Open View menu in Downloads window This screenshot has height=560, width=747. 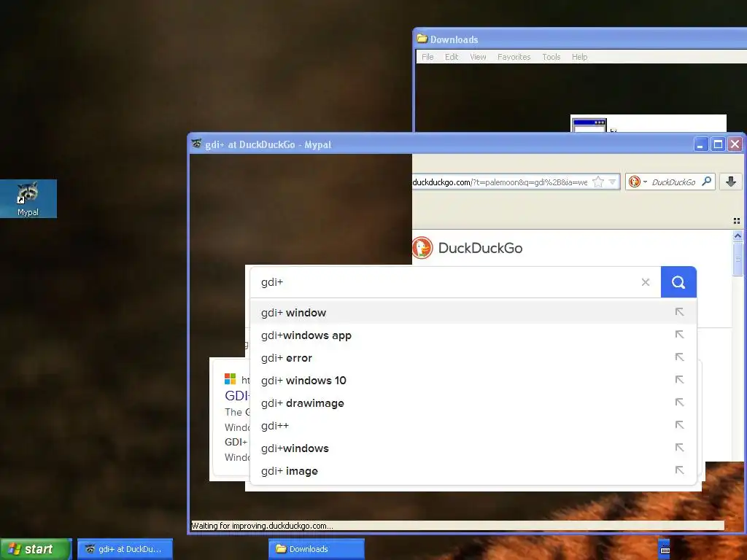(x=479, y=57)
